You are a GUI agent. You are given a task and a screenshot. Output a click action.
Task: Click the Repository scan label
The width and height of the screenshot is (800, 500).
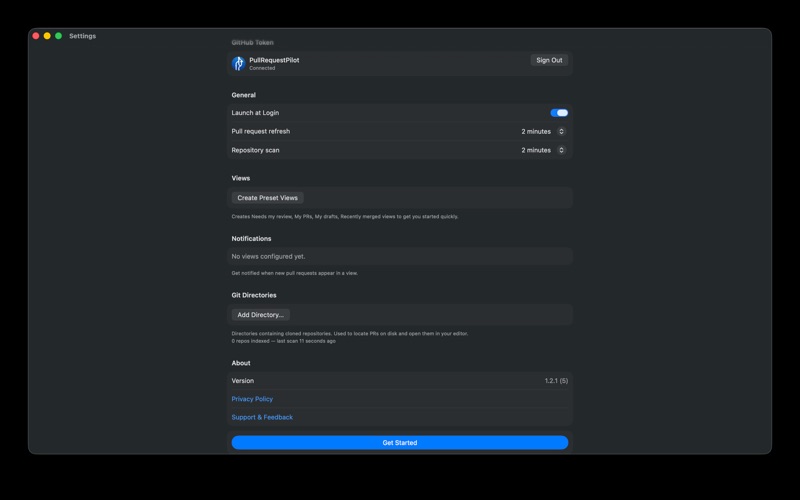pyautogui.click(x=255, y=150)
